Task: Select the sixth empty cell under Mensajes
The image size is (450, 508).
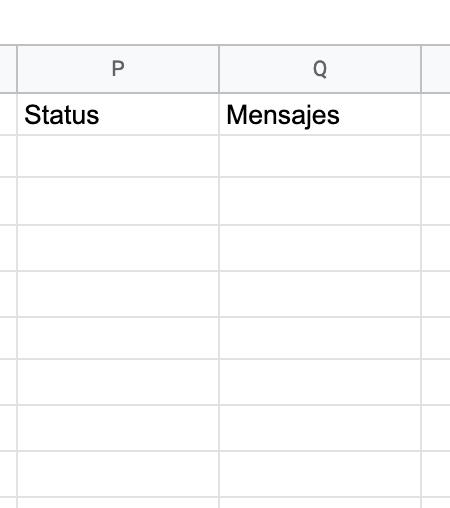Action: click(x=320, y=382)
